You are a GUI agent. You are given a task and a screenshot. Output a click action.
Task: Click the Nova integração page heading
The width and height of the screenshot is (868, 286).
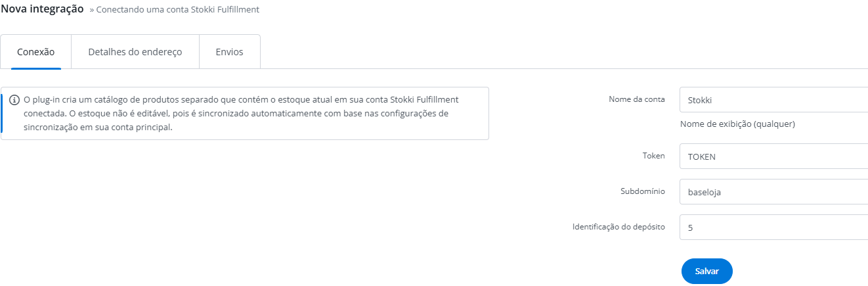(42, 10)
